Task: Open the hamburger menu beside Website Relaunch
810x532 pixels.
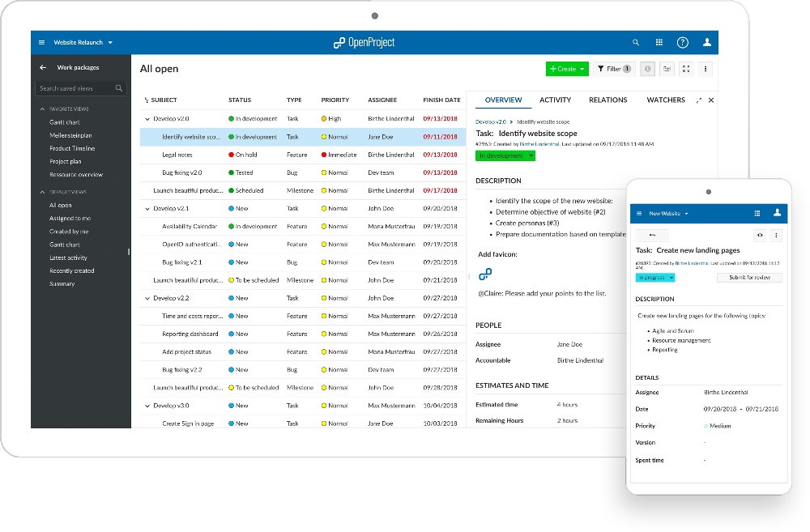Action: 42,42
